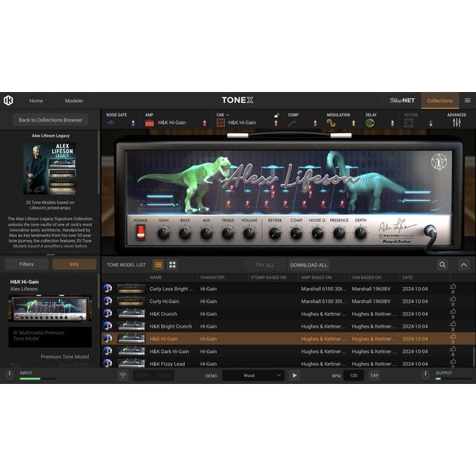Click the DOWNLOAD ALL button
Image resolution: width=476 pixels, height=476 pixels.
(309, 265)
